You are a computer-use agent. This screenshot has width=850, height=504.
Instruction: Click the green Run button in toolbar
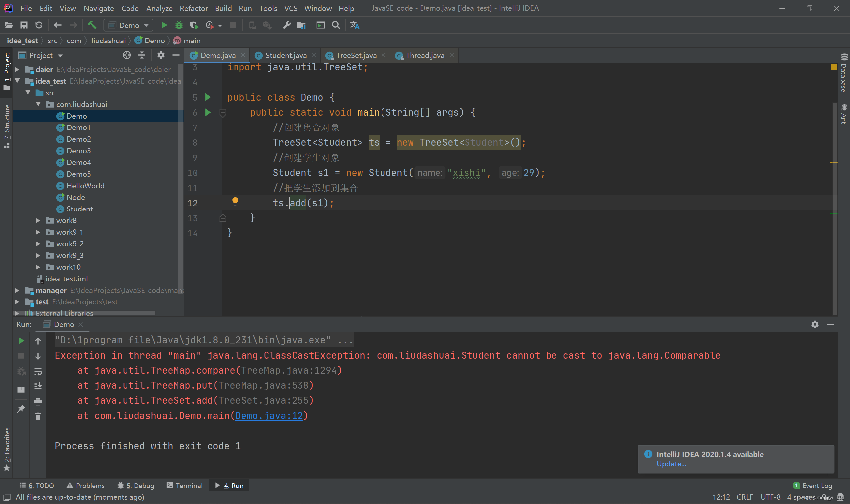point(164,25)
